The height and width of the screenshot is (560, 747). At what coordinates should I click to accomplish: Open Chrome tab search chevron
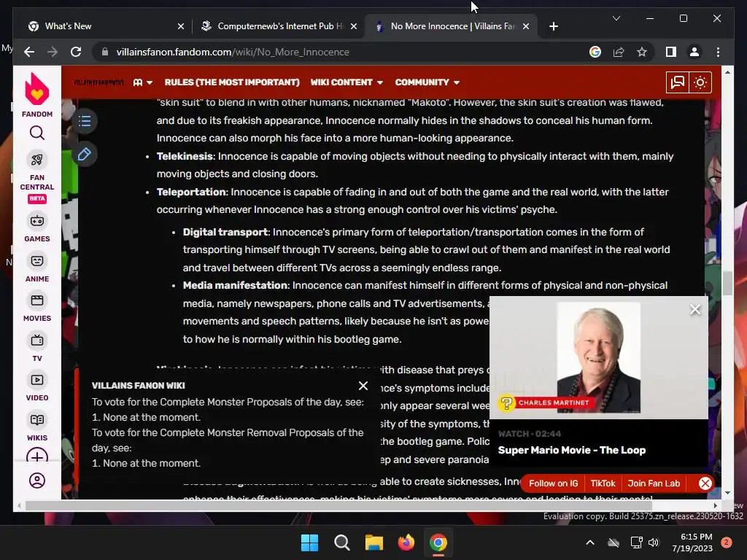616,18
